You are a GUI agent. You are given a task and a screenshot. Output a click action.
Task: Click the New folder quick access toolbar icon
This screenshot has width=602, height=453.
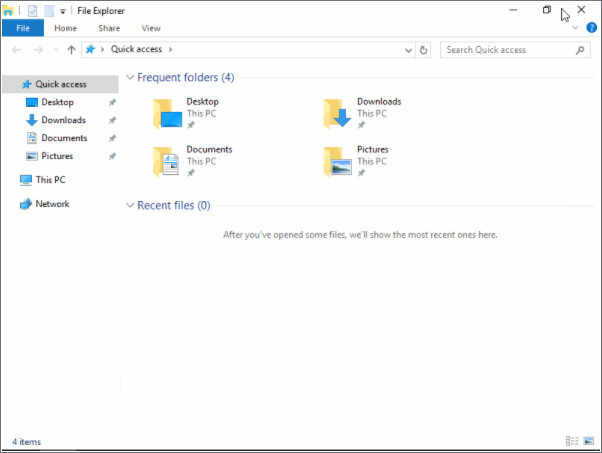click(x=49, y=11)
